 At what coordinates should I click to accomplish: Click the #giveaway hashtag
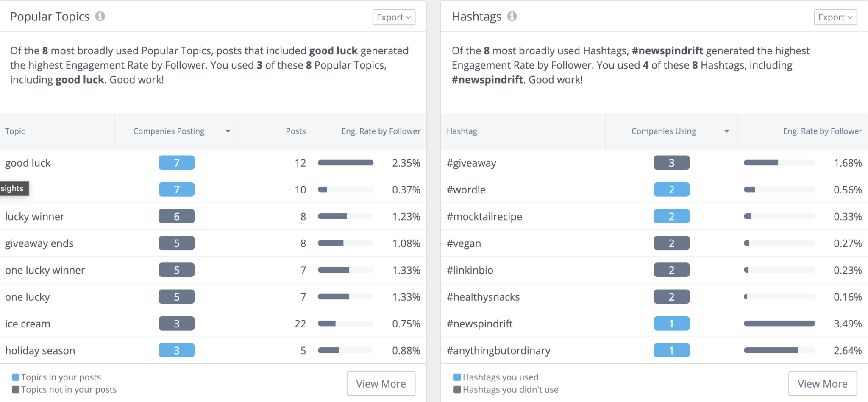pos(471,163)
